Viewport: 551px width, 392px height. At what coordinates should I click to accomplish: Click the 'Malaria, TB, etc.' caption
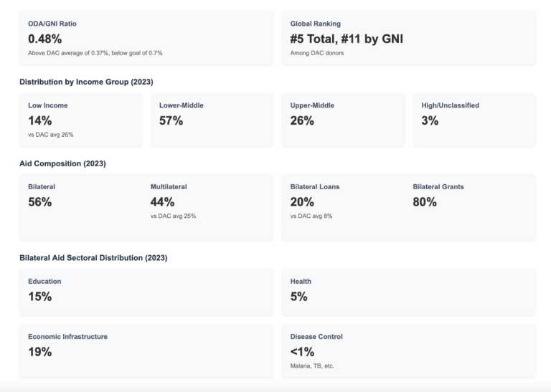[312, 365]
